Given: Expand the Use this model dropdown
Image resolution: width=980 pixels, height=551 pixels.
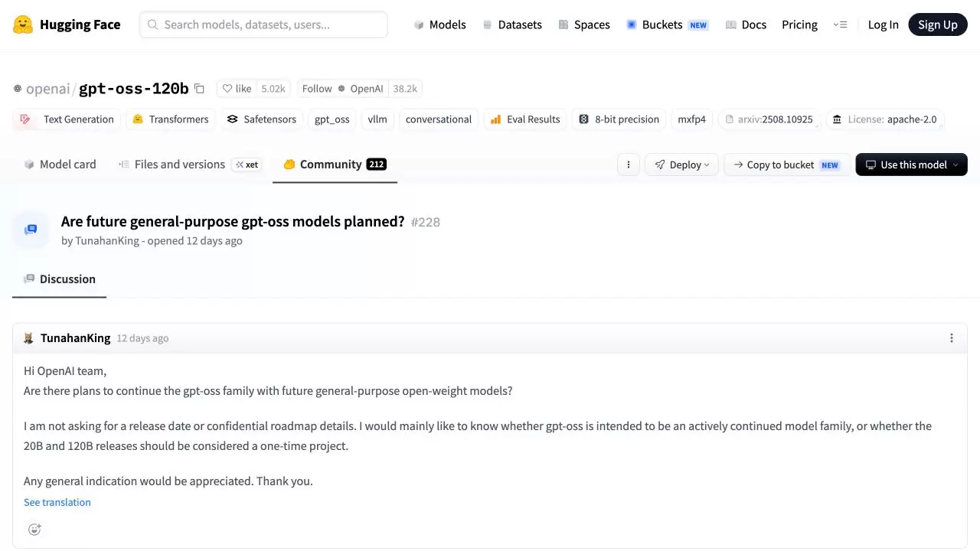Looking at the screenshot, I should [911, 165].
